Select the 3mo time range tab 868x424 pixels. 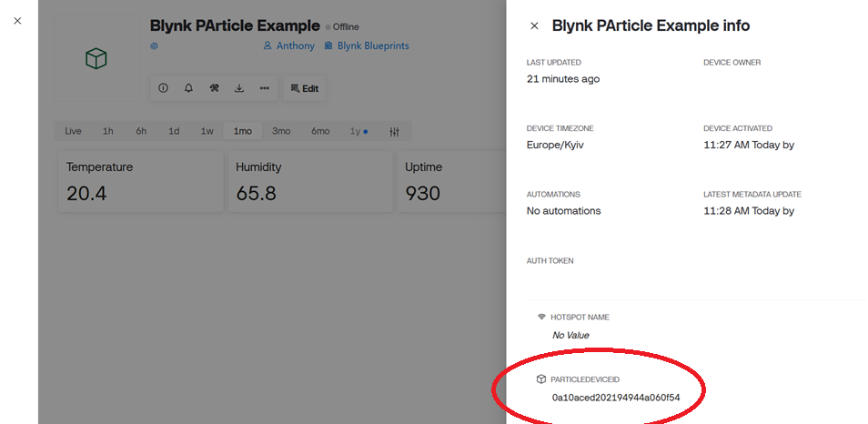tap(281, 131)
